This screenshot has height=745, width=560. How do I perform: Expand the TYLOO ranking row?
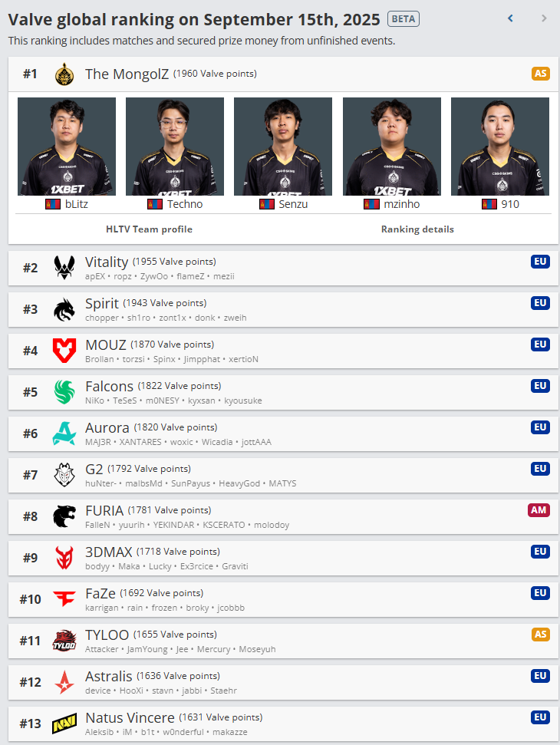[x=283, y=641]
